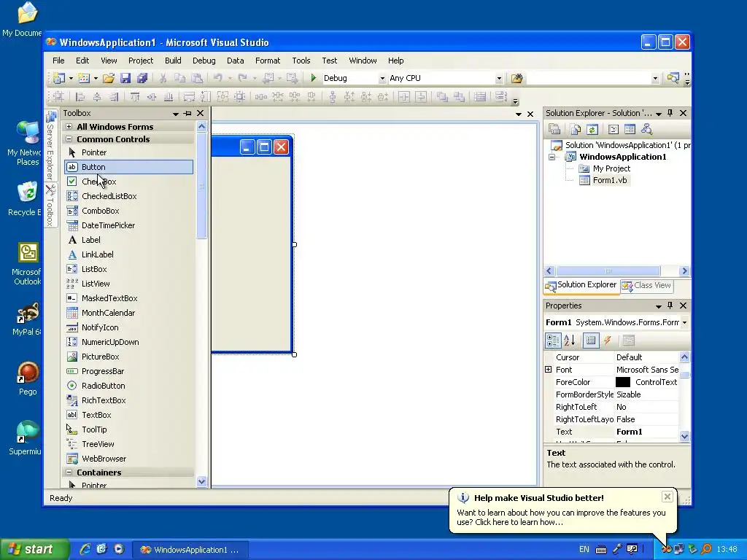Pin the Toolbox with auto-hide pushpin
The image size is (747, 560).
click(187, 113)
